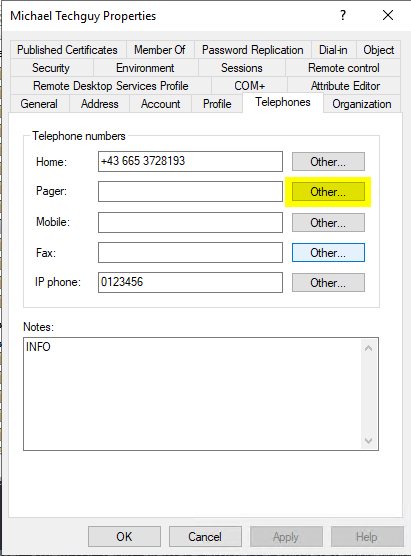Viewport: 411px width, 556px height.
Task: Focus the Mobile number text field
Action: [x=190, y=222]
